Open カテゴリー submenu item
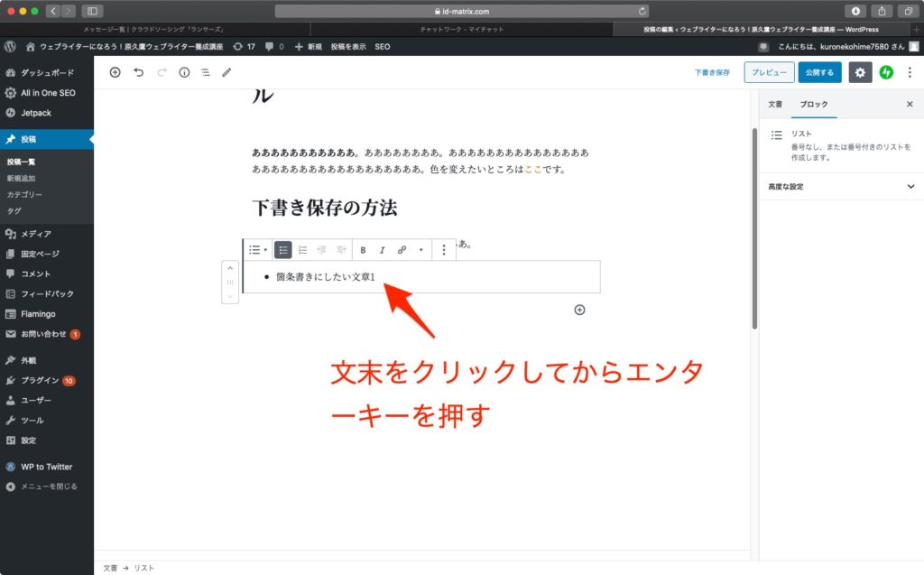 24,195
